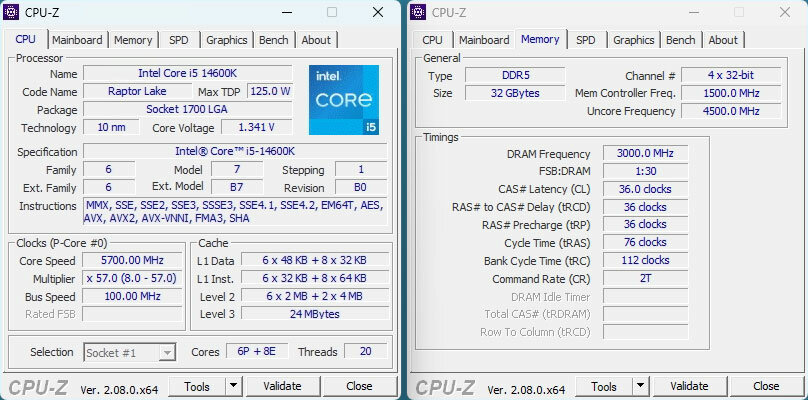
Task: Click the Instructions list field
Action: [235, 211]
